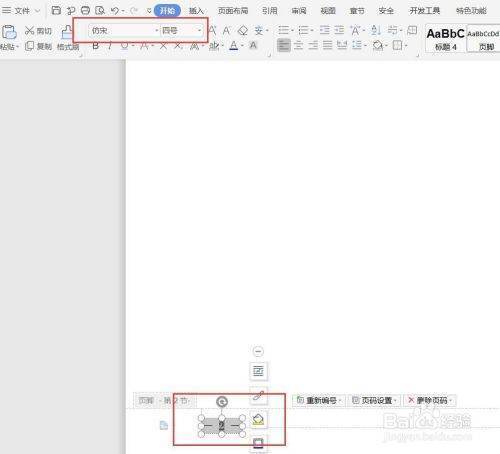Switch to the 插入 ribbon tab
The height and width of the screenshot is (454, 500).
click(196, 11)
